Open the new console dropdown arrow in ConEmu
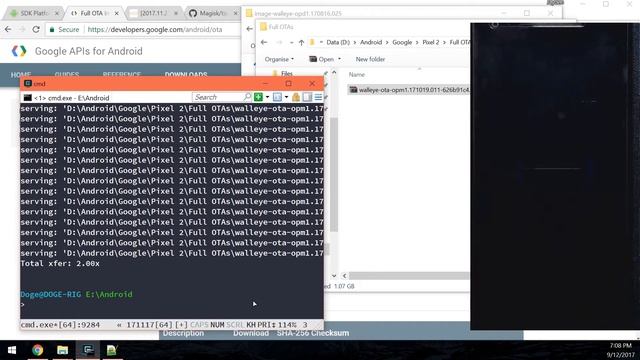 coord(267,97)
